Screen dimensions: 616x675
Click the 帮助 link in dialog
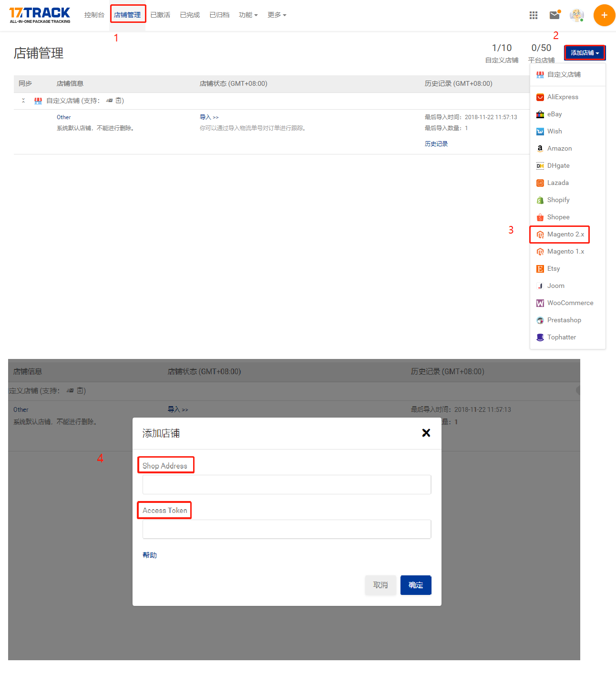tap(150, 555)
